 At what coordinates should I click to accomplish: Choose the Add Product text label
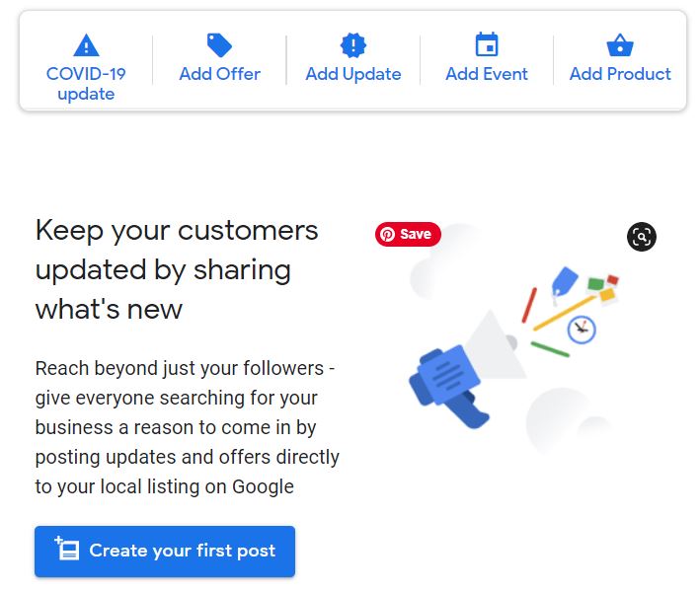click(619, 74)
